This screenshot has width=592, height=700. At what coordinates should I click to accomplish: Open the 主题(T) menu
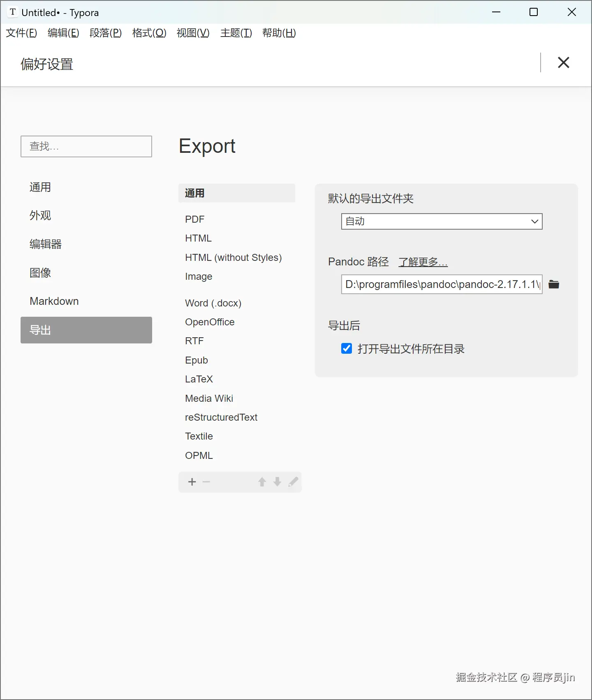click(236, 33)
